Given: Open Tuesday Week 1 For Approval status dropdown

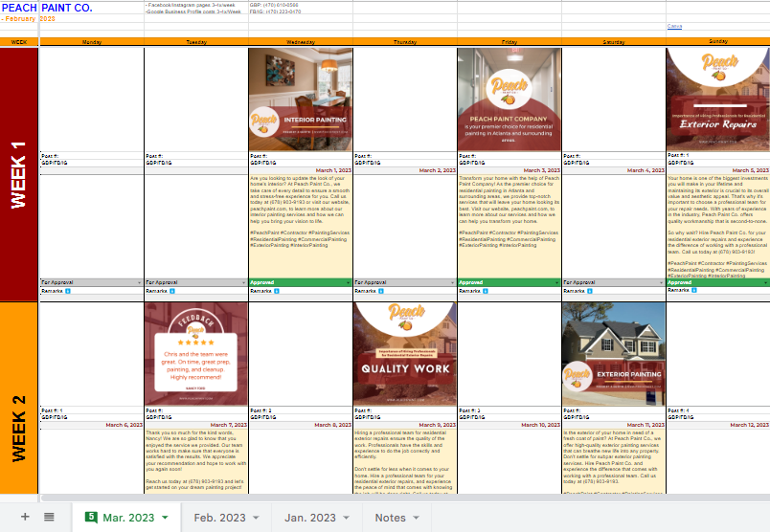Looking at the screenshot, I should tap(244, 282).
